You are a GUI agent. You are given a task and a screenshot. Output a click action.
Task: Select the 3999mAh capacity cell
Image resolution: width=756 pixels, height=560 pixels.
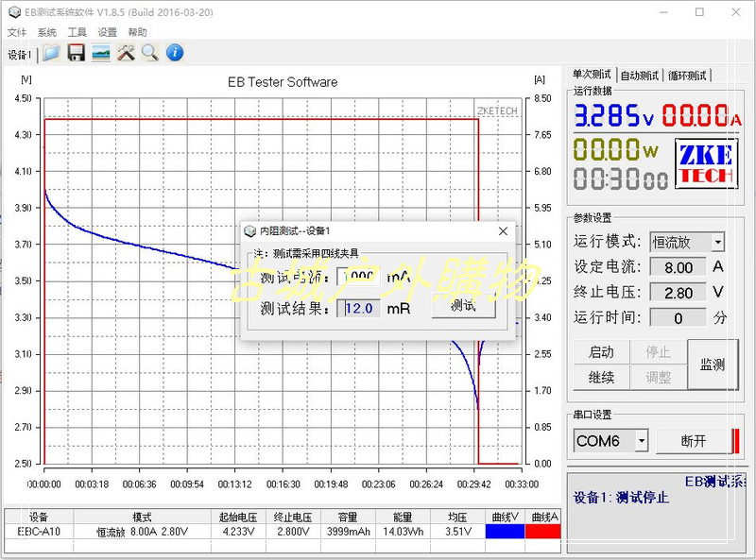tap(348, 532)
